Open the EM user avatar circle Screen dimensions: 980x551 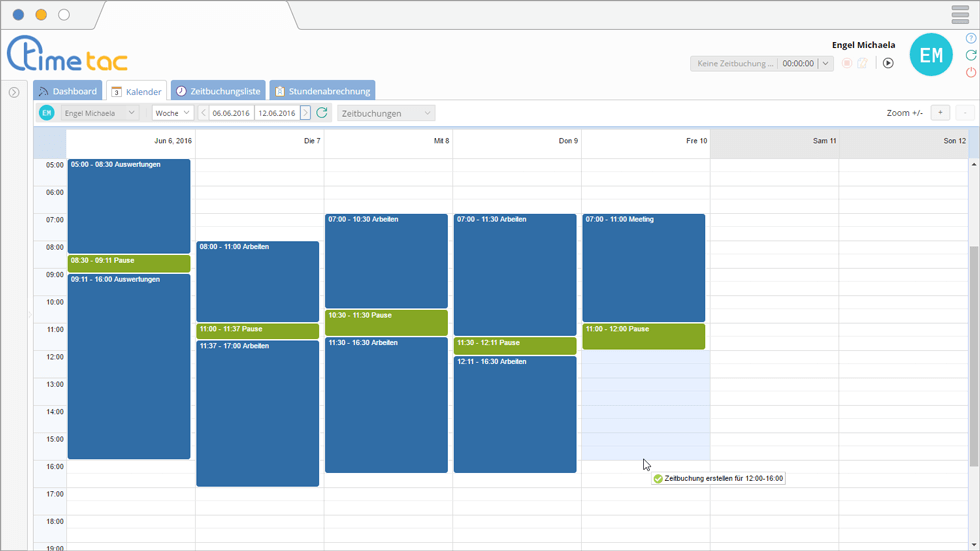pos(931,55)
